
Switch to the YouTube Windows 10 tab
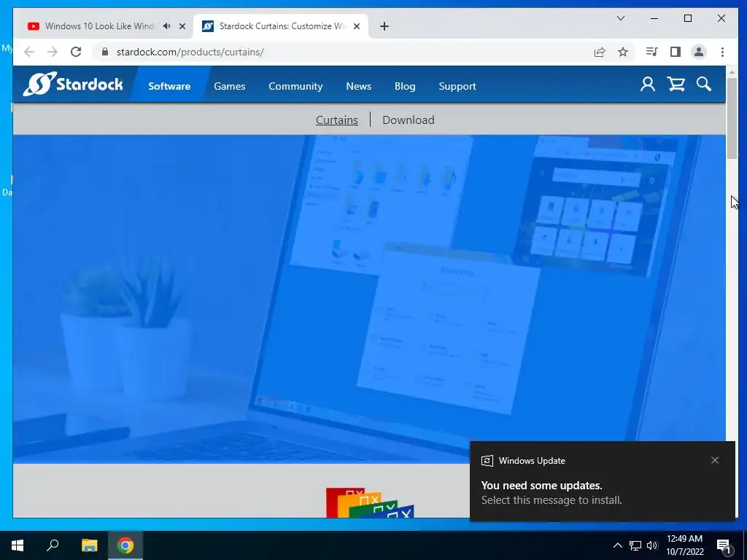click(100, 26)
